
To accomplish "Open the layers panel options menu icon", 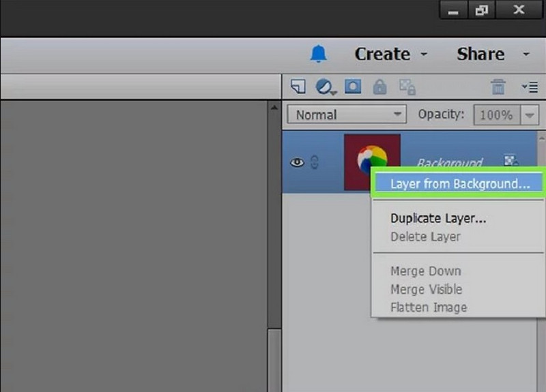I will pyautogui.click(x=529, y=87).
